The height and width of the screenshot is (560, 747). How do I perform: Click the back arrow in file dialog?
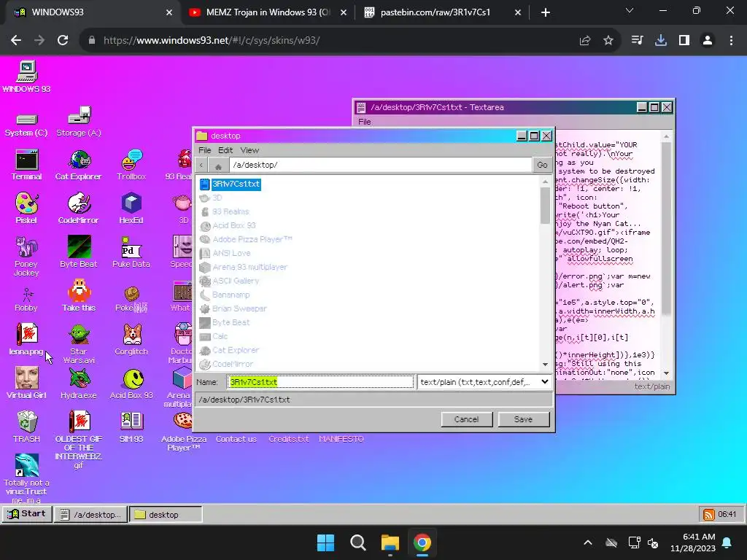(x=201, y=165)
